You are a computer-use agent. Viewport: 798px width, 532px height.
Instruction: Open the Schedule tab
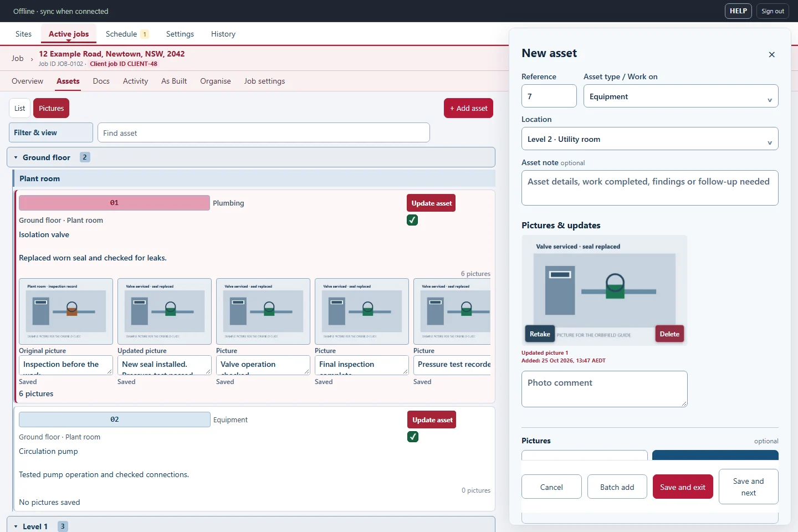click(x=127, y=34)
